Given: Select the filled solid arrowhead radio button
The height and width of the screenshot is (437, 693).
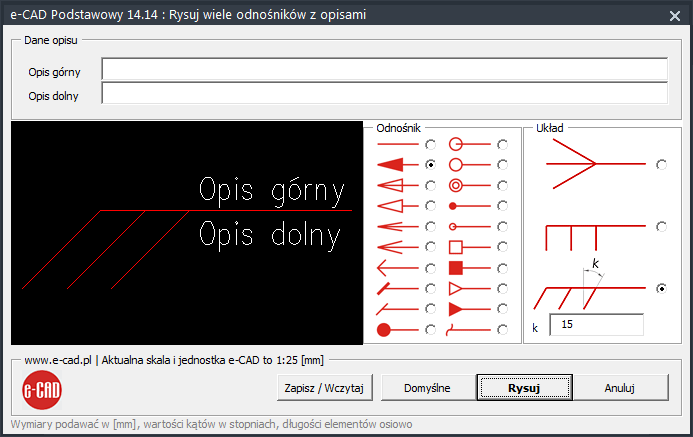Looking at the screenshot, I should point(430,165).
